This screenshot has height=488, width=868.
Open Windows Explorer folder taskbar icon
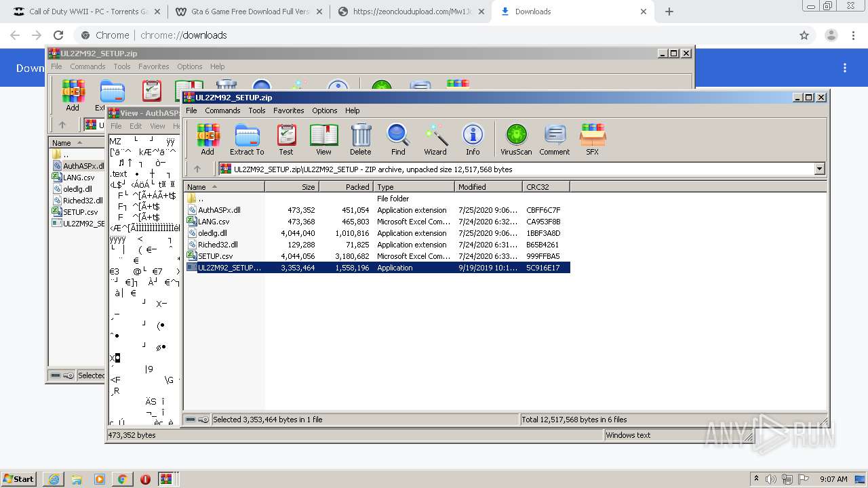click(77, 479)
